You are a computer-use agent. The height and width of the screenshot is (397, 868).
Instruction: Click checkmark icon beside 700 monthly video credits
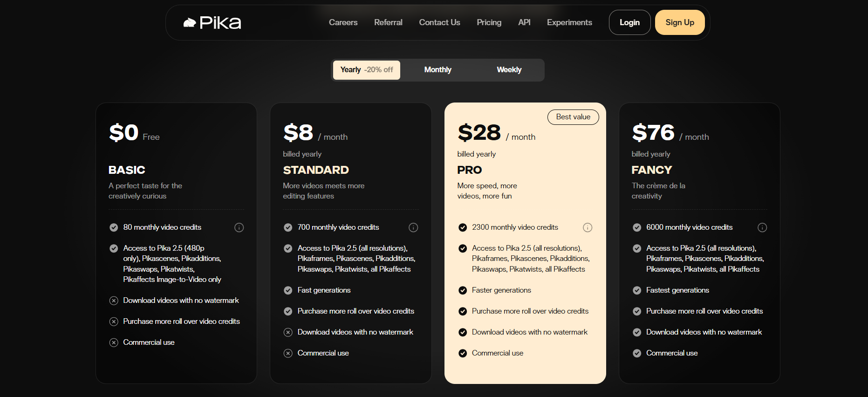[x=288, y=227]
